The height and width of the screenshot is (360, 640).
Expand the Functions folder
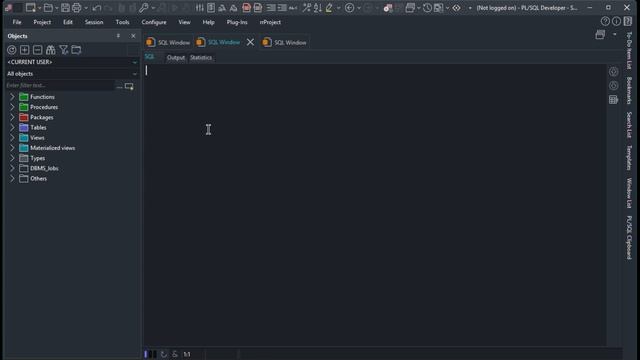coord(12,97)
